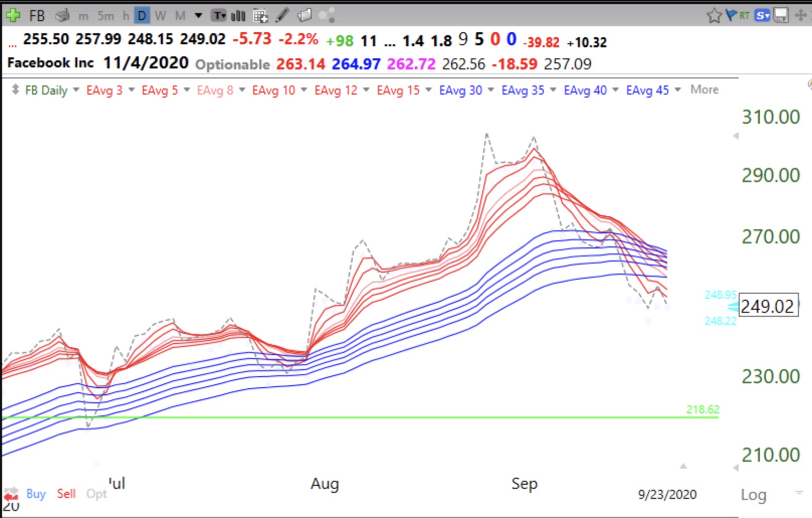Click the 264.97 blue average value

click(x=356, y=64)
